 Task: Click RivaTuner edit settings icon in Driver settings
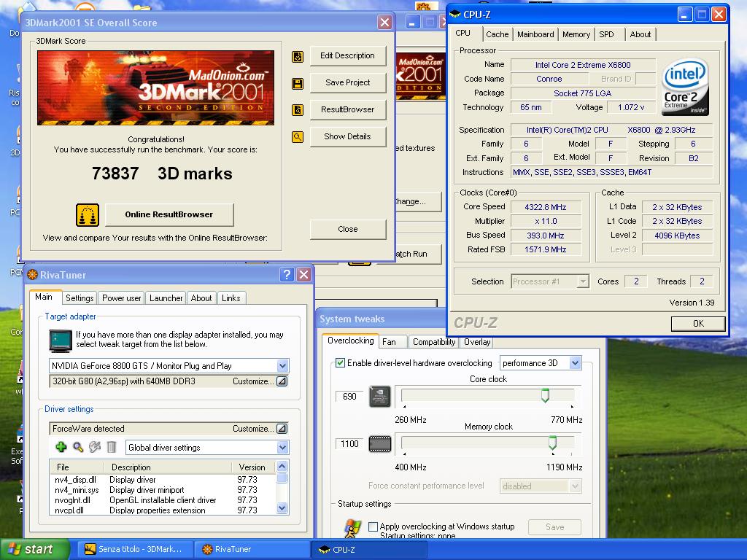click(95, 447)
